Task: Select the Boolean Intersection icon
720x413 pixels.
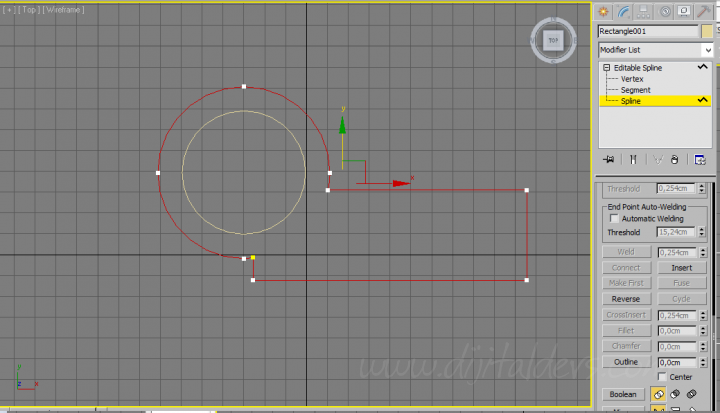Action: [x=692, y=394]
